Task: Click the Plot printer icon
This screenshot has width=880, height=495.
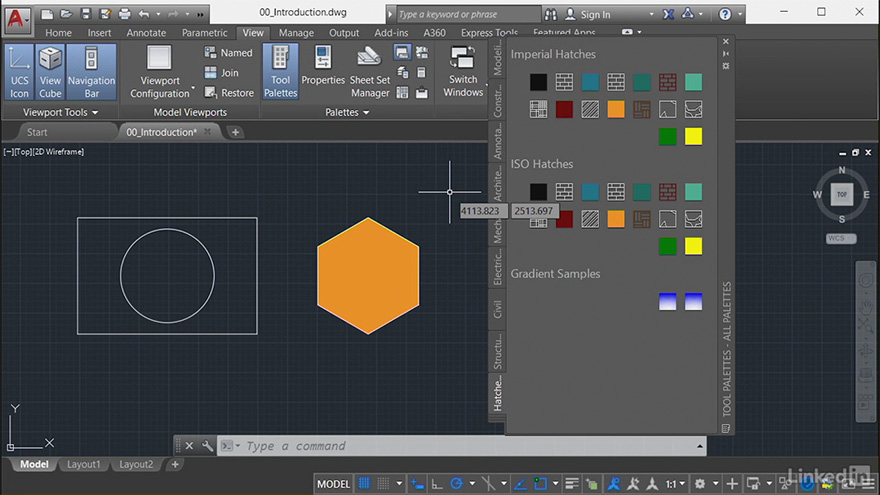Action: [x=124, y=14]
